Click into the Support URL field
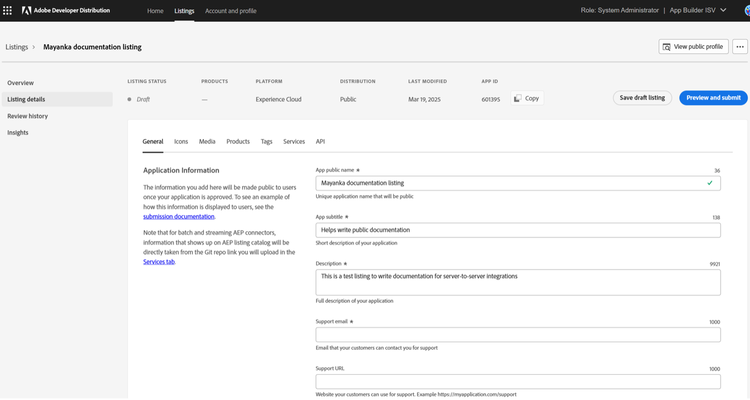Screen dimensions: 750x400 pos(518,382)
